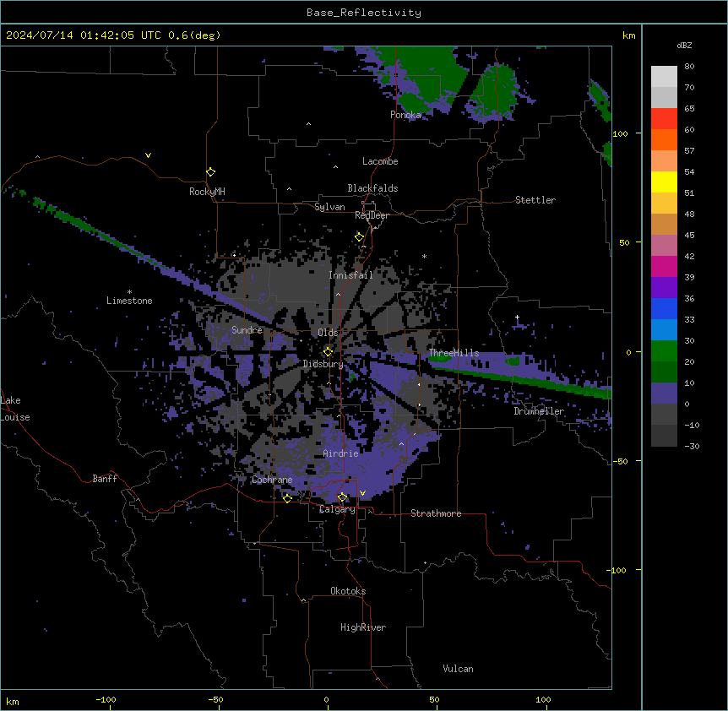Click white caret marker southwest of Okotoks

[304, 600]
